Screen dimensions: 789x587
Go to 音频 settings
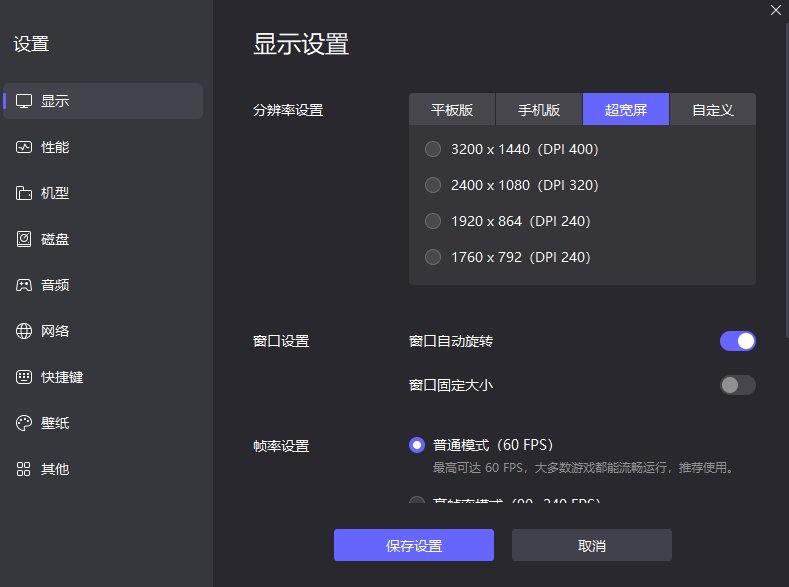point(103,285)
